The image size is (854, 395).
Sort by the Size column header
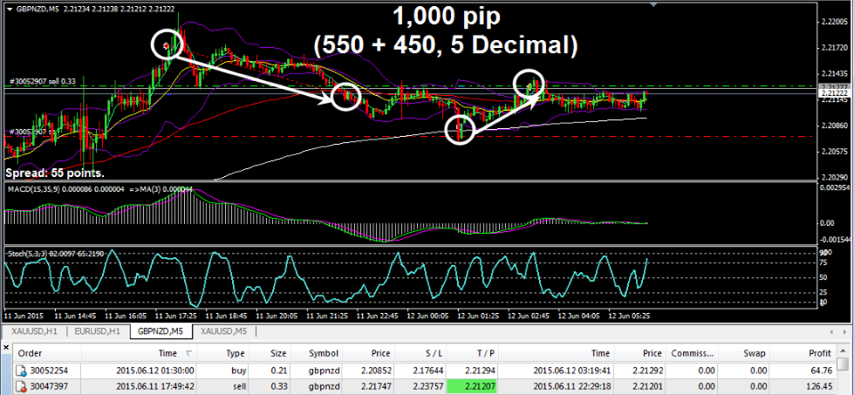point(278,353)
